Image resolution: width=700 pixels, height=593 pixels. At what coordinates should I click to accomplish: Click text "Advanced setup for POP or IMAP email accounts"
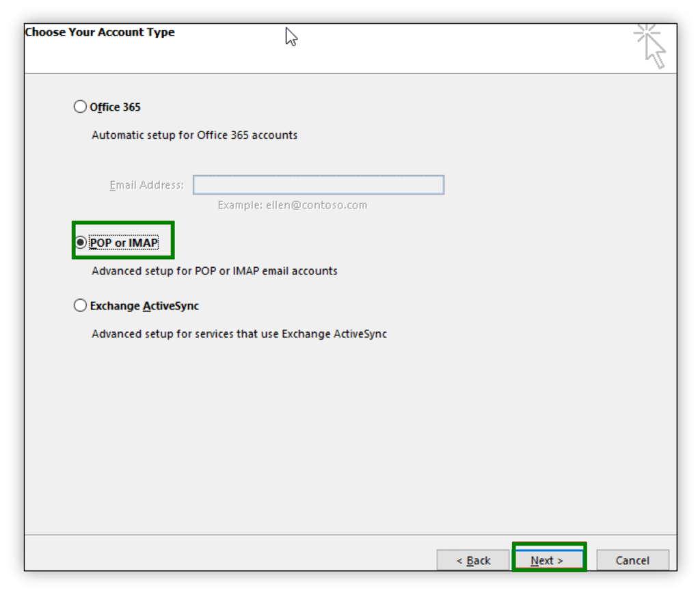(x=215, y=271)
